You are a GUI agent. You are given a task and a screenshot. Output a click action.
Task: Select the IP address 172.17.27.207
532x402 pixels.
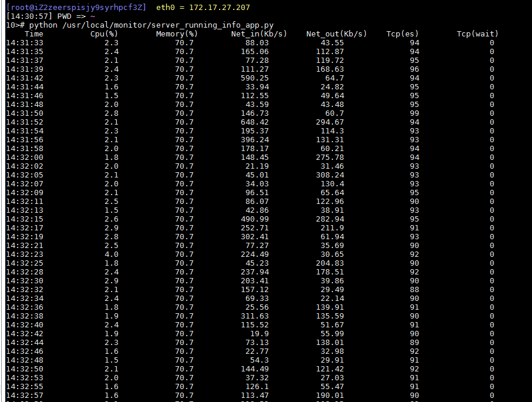point(220,7)
